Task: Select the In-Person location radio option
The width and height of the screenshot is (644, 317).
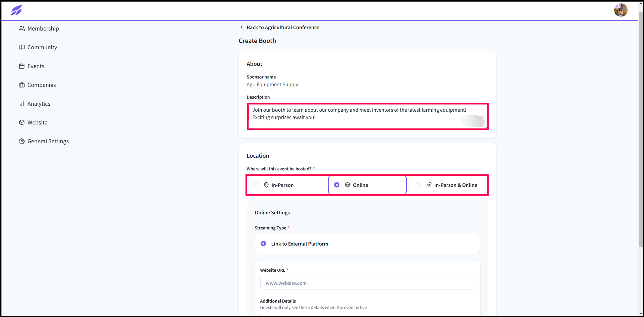Action: click(x=286, y=185)
